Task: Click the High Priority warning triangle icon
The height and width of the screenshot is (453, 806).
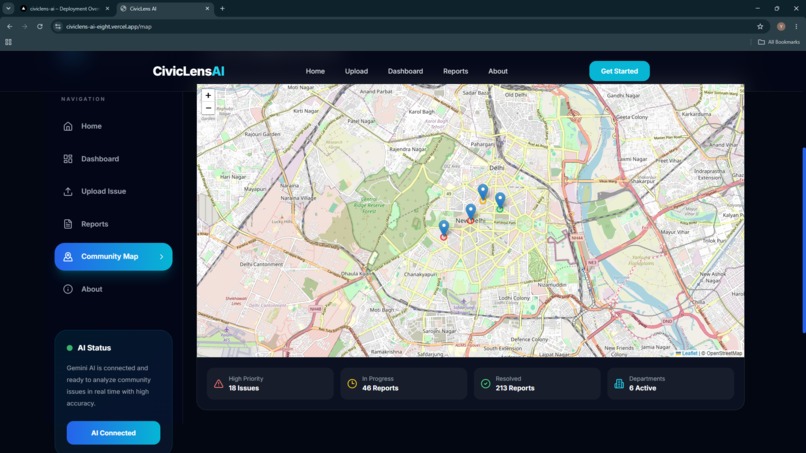Action: click(218, 384)
